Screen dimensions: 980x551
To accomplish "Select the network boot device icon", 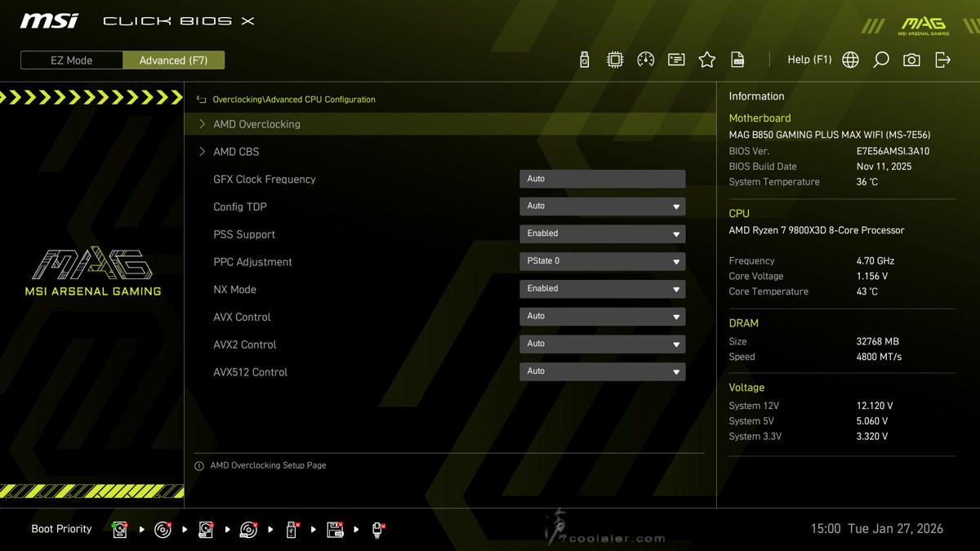I will pos(377,530).
